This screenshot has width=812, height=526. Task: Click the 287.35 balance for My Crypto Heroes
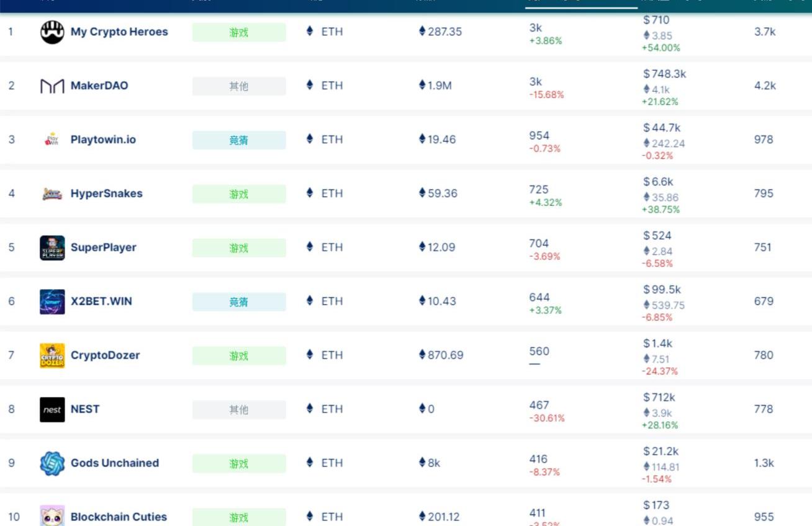(444, 32)
